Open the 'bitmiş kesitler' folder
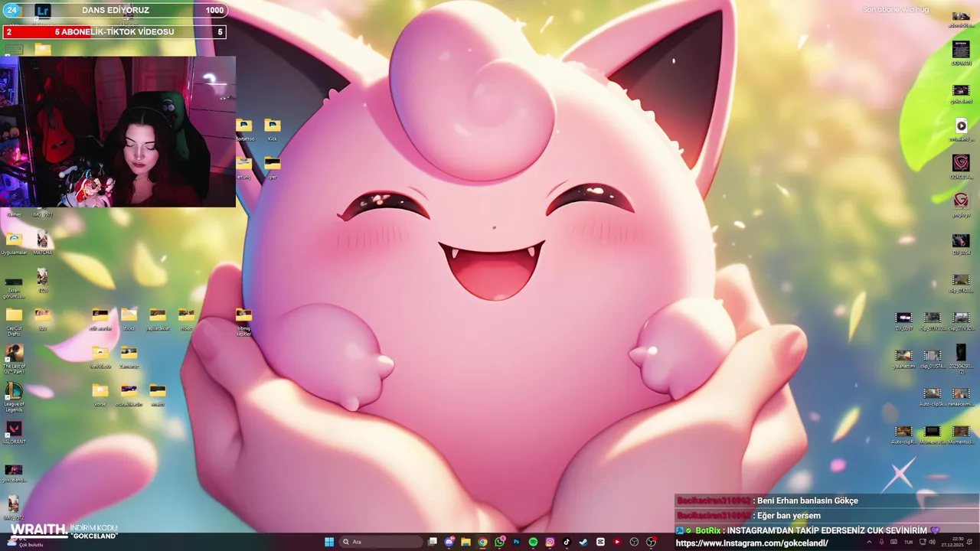Screen dimensions: 980x551 (x=243, y=321)
